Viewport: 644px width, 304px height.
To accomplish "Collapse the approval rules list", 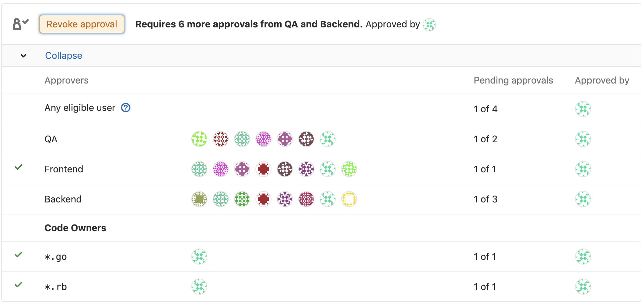I will [64, 55].
